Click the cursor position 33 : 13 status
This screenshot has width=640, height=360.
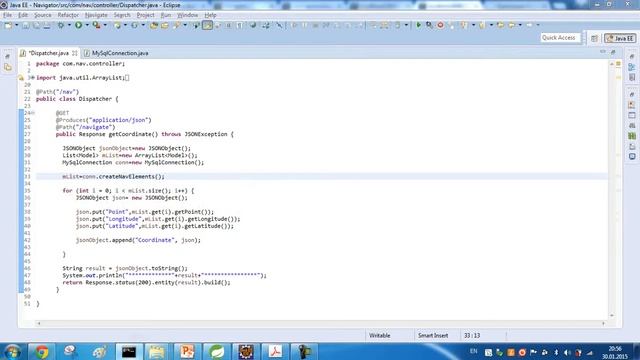coord(472,336)
